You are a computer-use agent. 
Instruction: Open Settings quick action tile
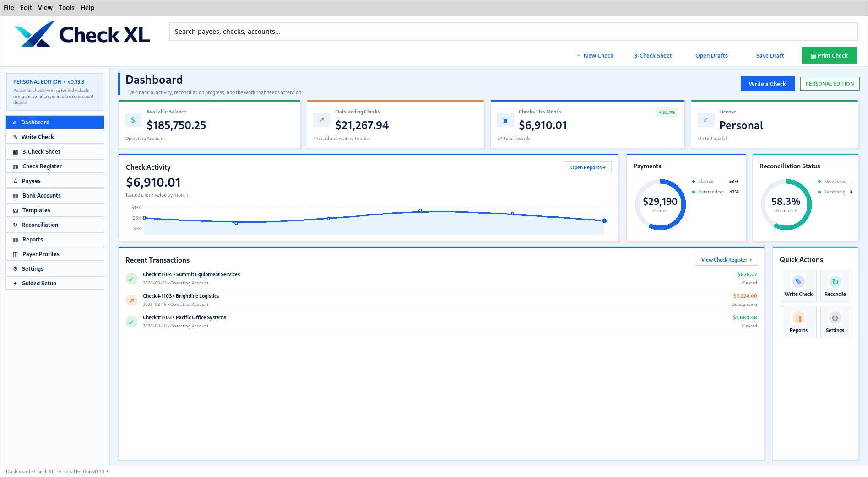click(x=835, y=322)
